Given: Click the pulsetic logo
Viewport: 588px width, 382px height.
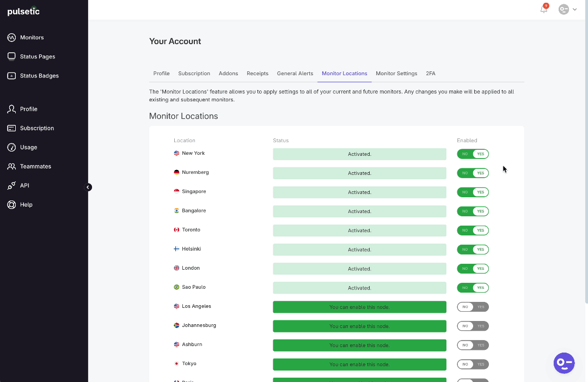Looking at the screenshot, I should pos(23,11).
